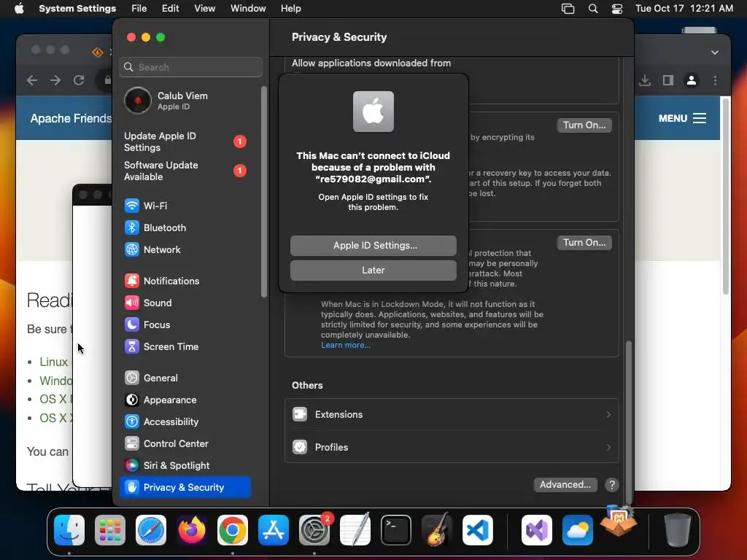
Task: Click Linux link on Apache Friends page
Action: [x=53, y=362]
